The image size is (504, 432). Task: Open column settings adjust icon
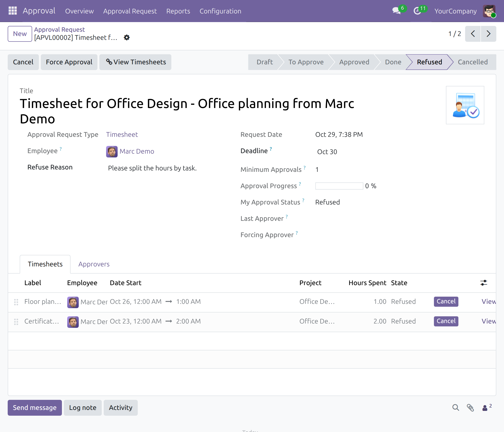484,283
